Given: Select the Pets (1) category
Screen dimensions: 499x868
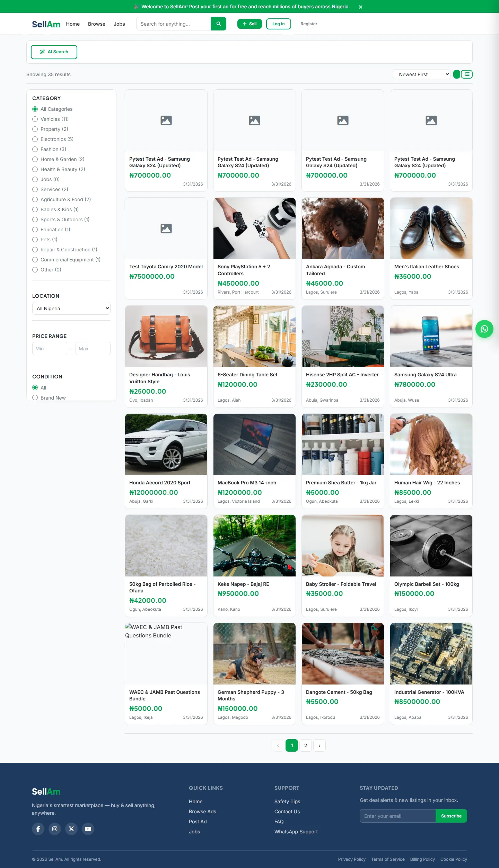Looking at the screenshot, I should 45,240.
